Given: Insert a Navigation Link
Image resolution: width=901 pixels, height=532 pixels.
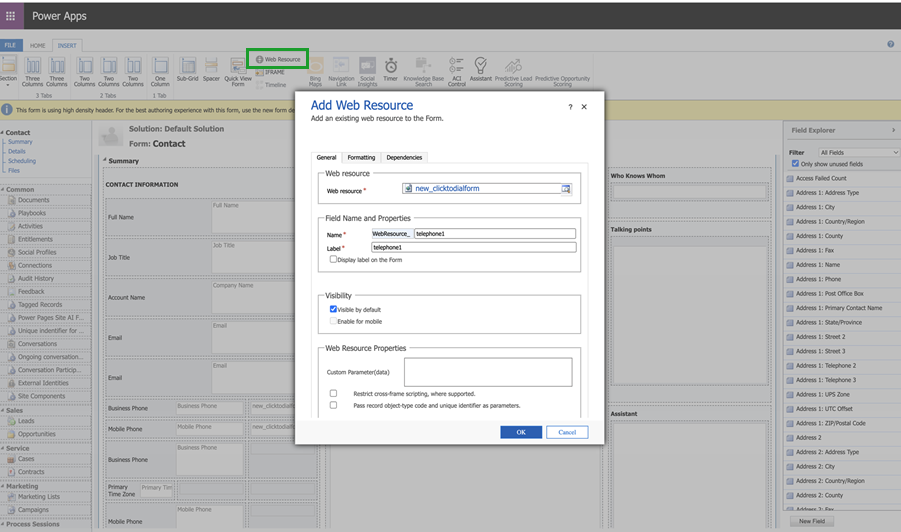Looking at the screenshot, I should (x=341, y=71).
